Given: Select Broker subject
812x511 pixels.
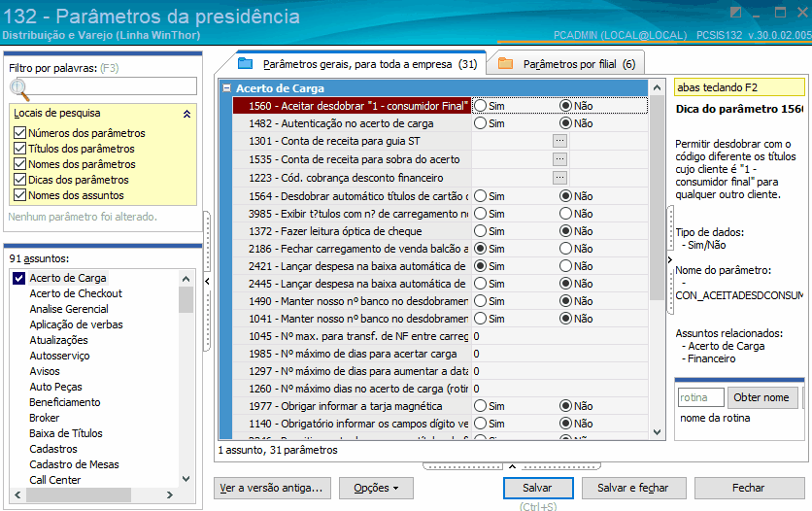Looking at the screenshot, I should pos(44,418).
